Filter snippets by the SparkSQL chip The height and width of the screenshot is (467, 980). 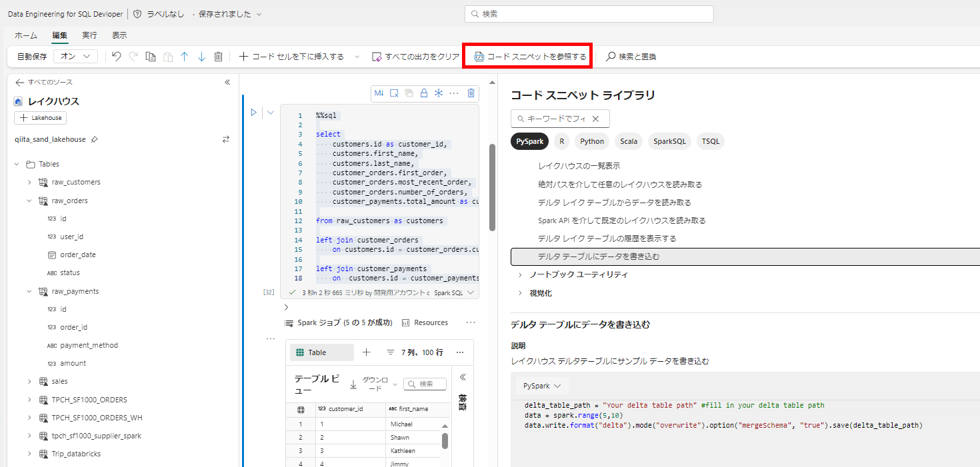tap(669, 141)
